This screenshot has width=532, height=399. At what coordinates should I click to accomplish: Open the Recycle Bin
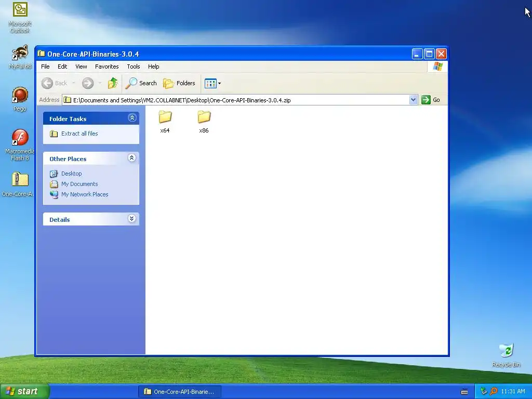(x=506, y=355)
